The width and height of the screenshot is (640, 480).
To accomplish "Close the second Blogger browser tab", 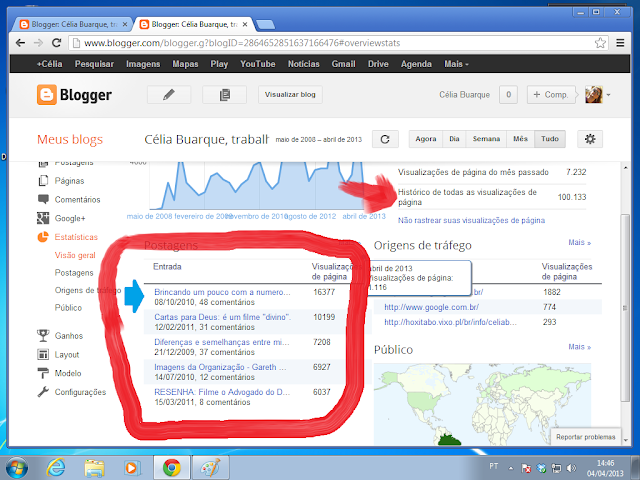I will pyautogui.click(x=245, y=24).
